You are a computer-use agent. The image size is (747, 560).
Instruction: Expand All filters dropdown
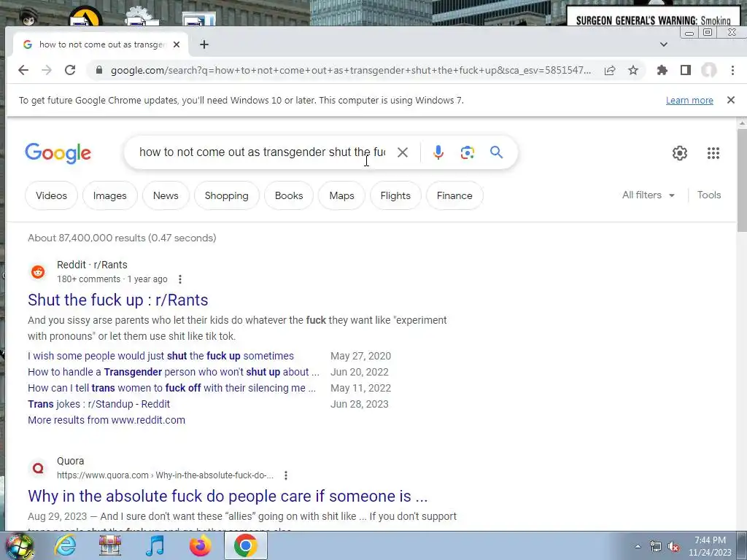(x=649, y=195)
